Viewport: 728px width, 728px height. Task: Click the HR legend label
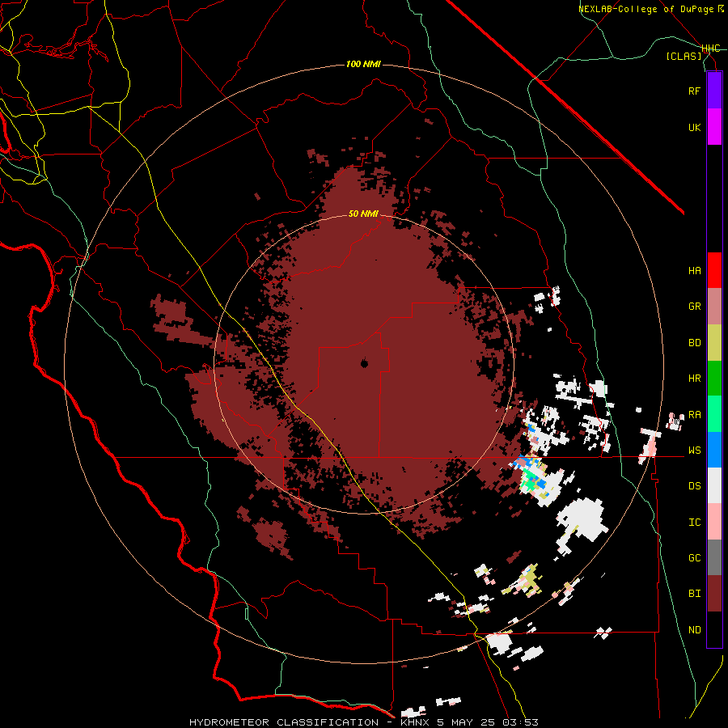coord(694,379)
